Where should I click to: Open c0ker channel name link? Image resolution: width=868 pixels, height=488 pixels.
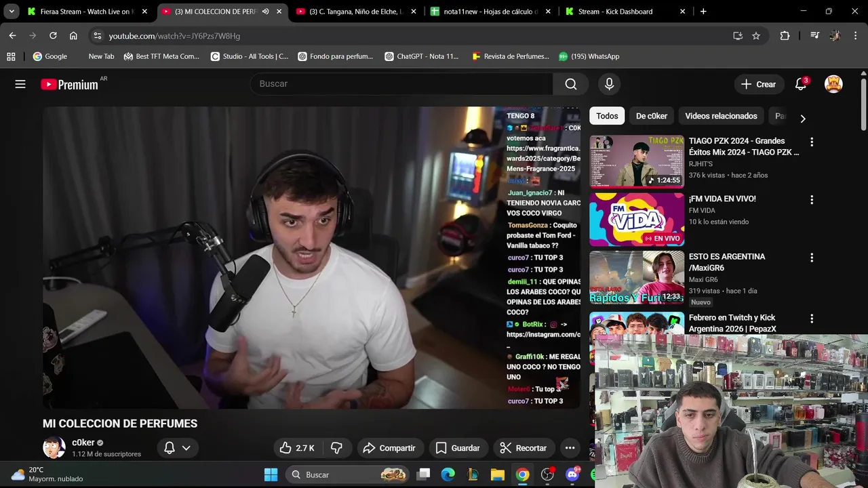click(x=83, y=443)
